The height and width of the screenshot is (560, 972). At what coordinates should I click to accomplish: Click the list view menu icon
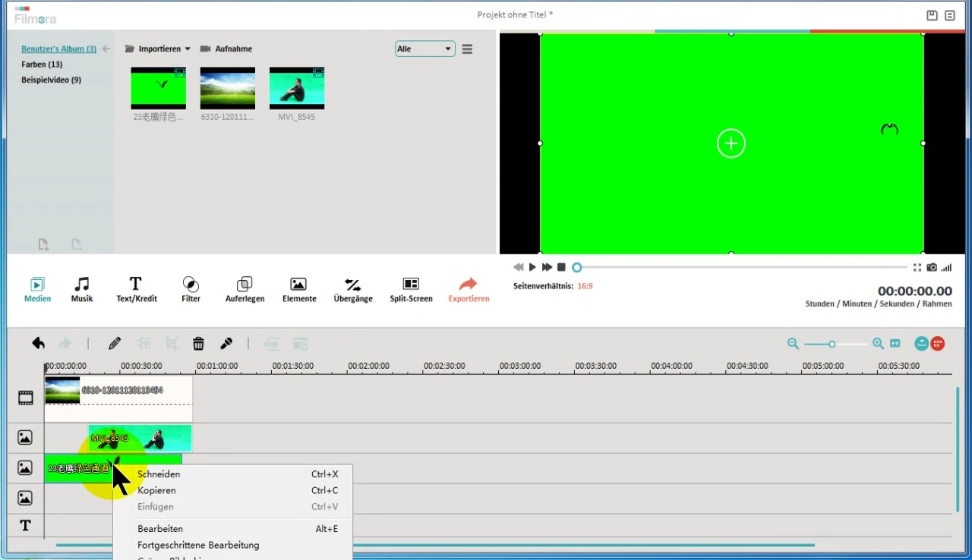tap(468, 49)
